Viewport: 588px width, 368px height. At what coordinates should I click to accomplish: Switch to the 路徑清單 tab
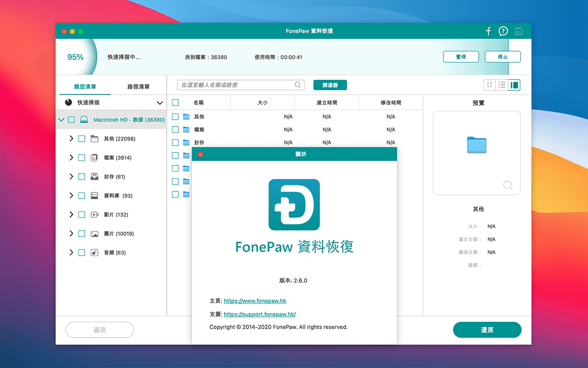138,87
